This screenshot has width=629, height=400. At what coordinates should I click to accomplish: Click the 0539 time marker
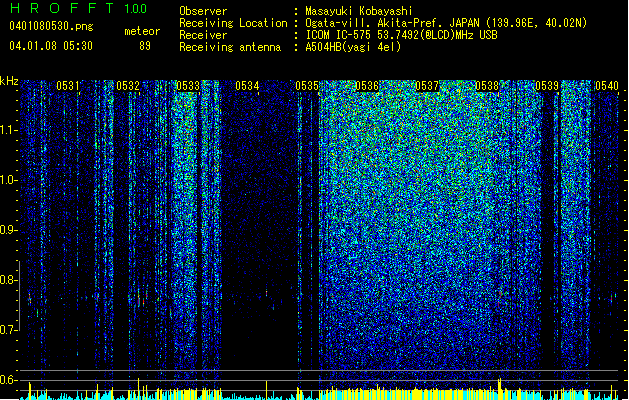[547, 86]
